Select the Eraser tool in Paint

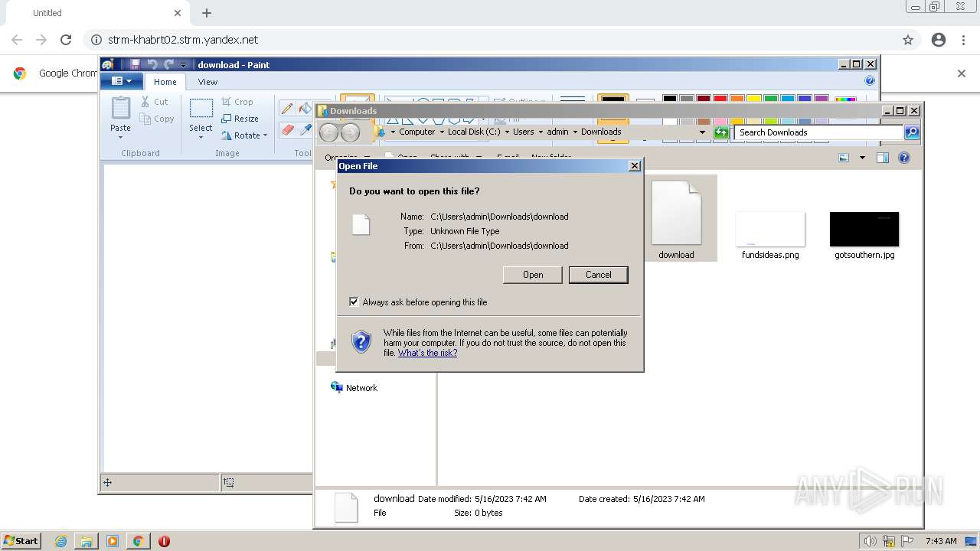point(287,130)
